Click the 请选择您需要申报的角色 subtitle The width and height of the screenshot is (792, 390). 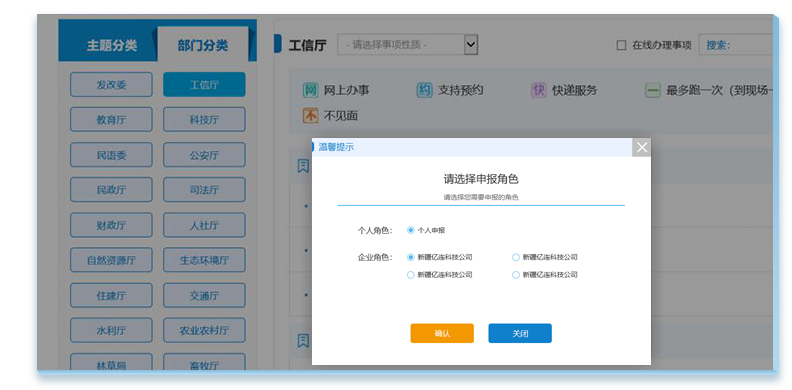pyautogui.click(x=481, y=197)
